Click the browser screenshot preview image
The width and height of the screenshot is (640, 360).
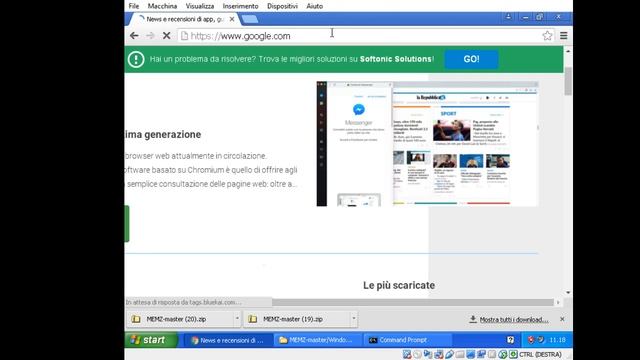pos(427,144)
